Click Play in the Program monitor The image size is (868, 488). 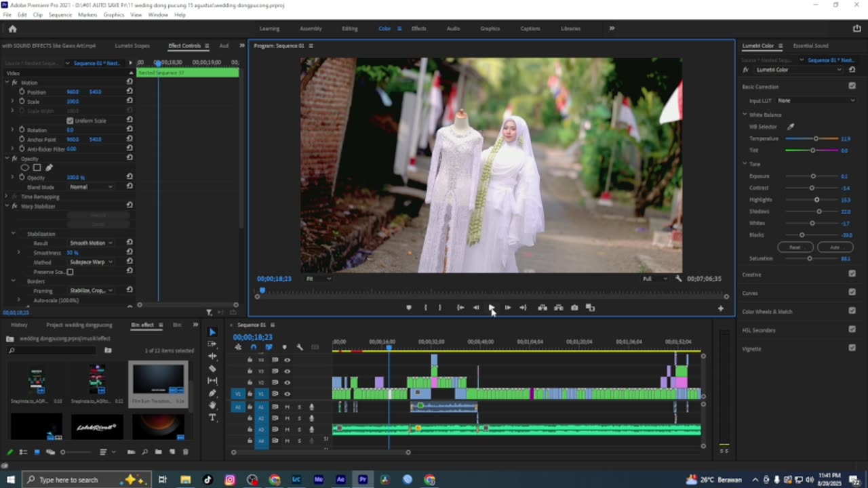pyautogui.click(x=492, y=308)
